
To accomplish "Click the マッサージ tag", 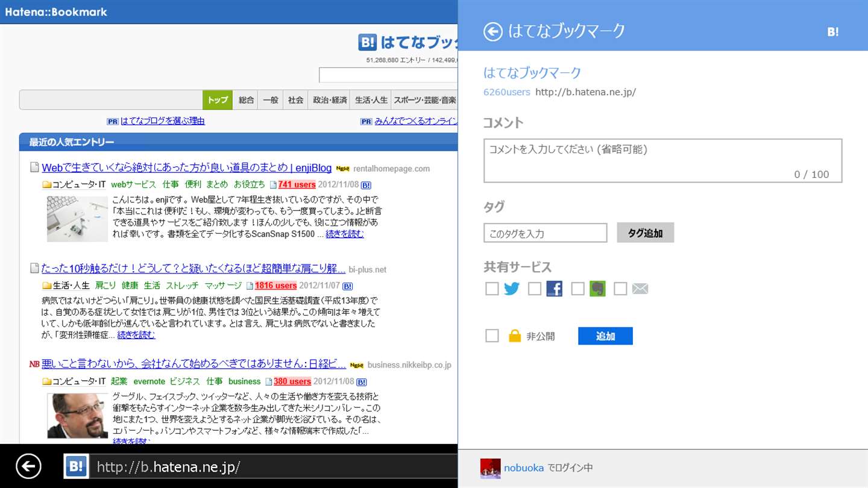I will coord(223,286).
